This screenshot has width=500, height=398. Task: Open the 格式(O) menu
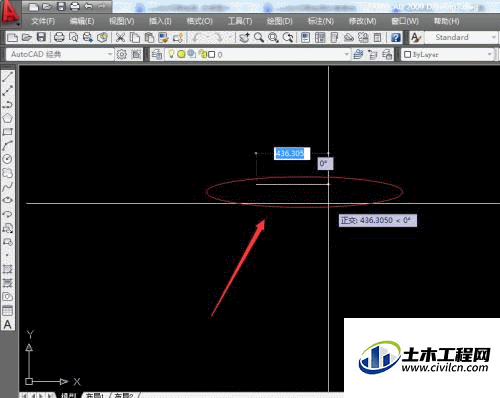pyautogui.click(x=200, y=21)
